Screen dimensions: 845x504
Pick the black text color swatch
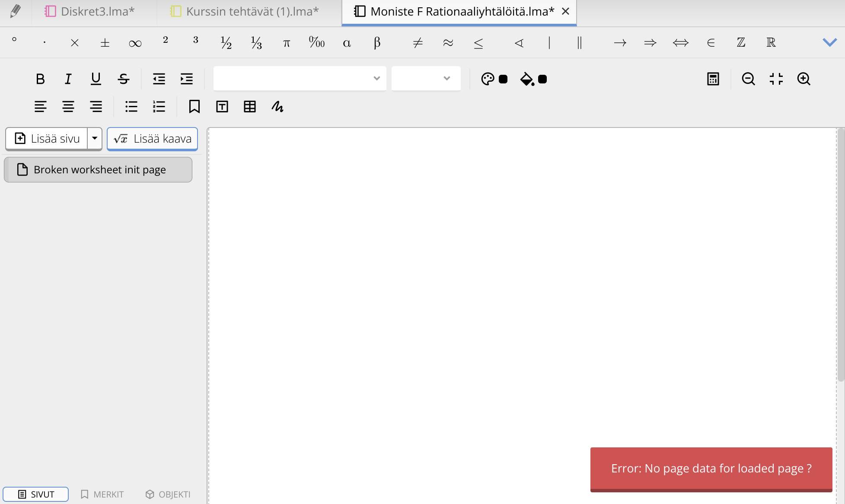click(x=503, y=79)
